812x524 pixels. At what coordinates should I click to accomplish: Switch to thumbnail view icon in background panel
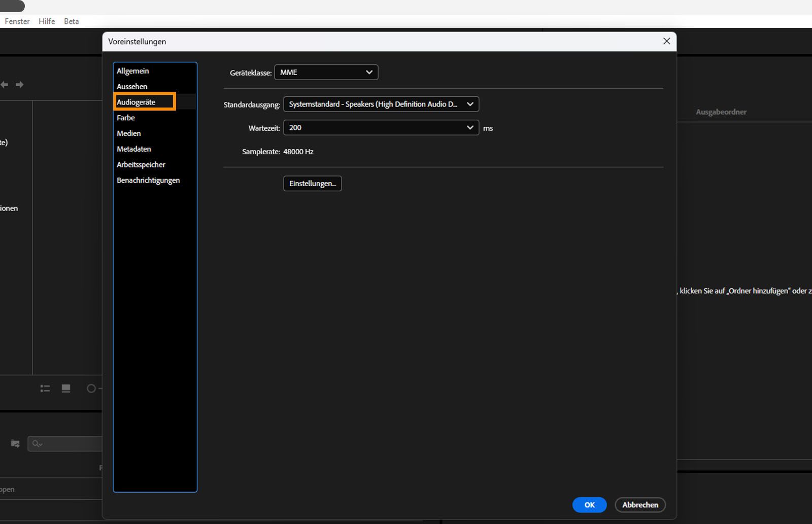[x=66, y=389]
